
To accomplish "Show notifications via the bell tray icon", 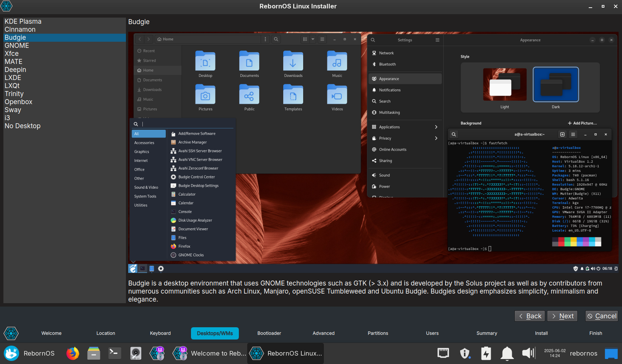I will 507,353.
